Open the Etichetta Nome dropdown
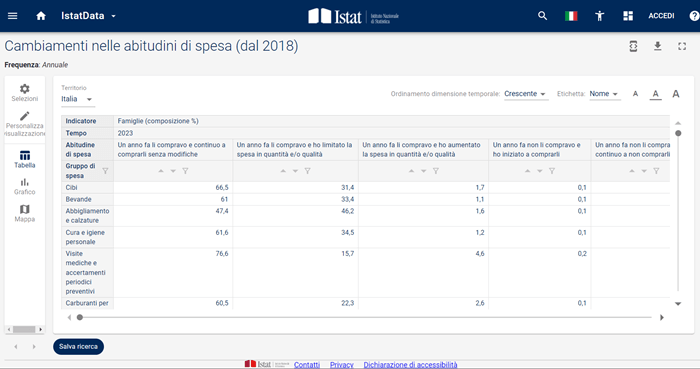Viewport: 700px width, 369px height. 604,94
